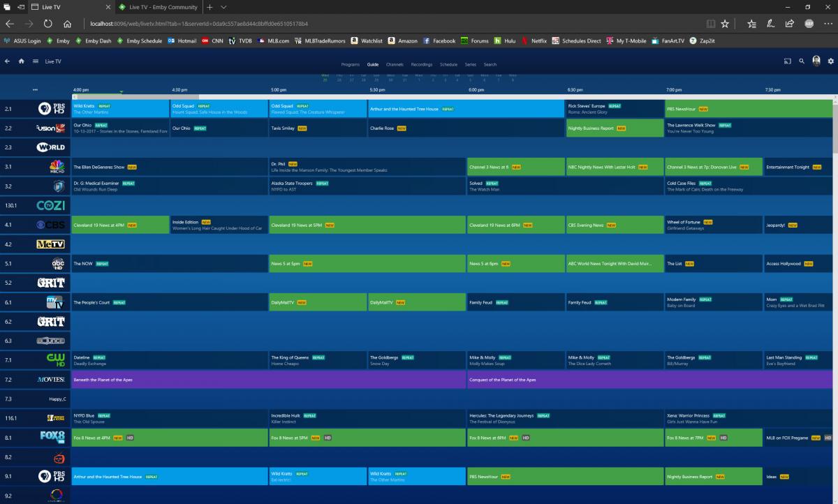Open Emby settings gear
The image size is (838, 504).
point(830,61)
